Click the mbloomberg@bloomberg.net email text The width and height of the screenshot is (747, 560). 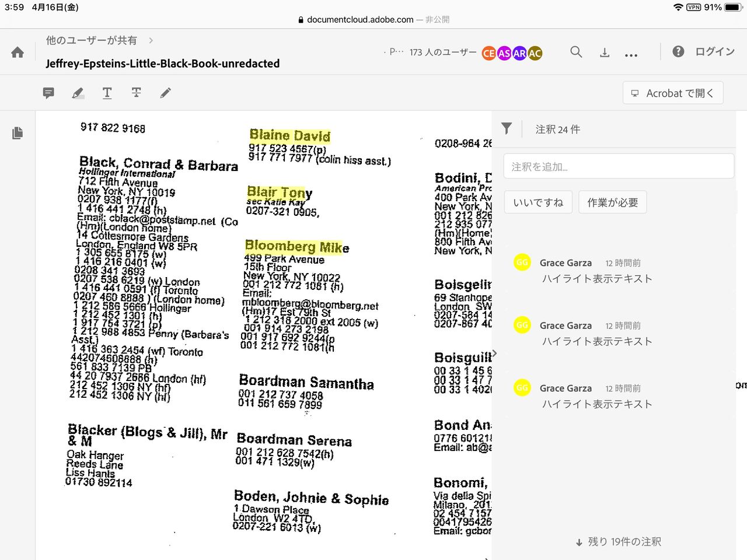coord(310,304)
